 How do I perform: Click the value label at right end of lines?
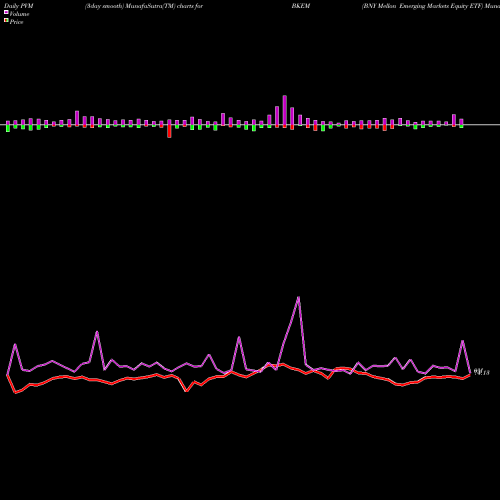481,372
